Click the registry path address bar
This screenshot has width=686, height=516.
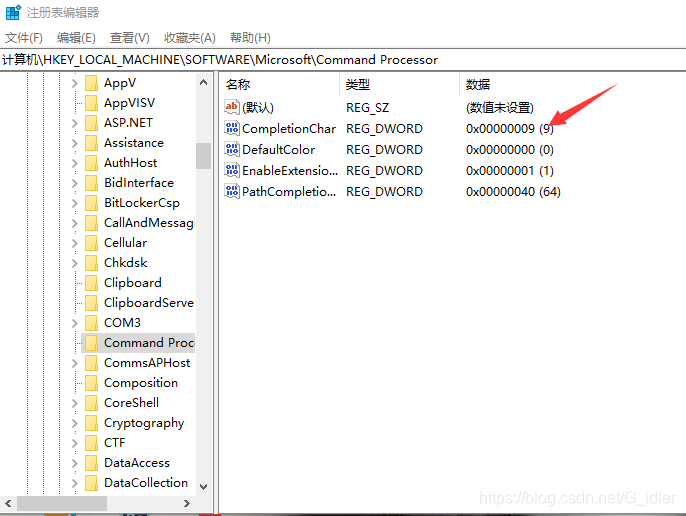[x=343, y=60]
